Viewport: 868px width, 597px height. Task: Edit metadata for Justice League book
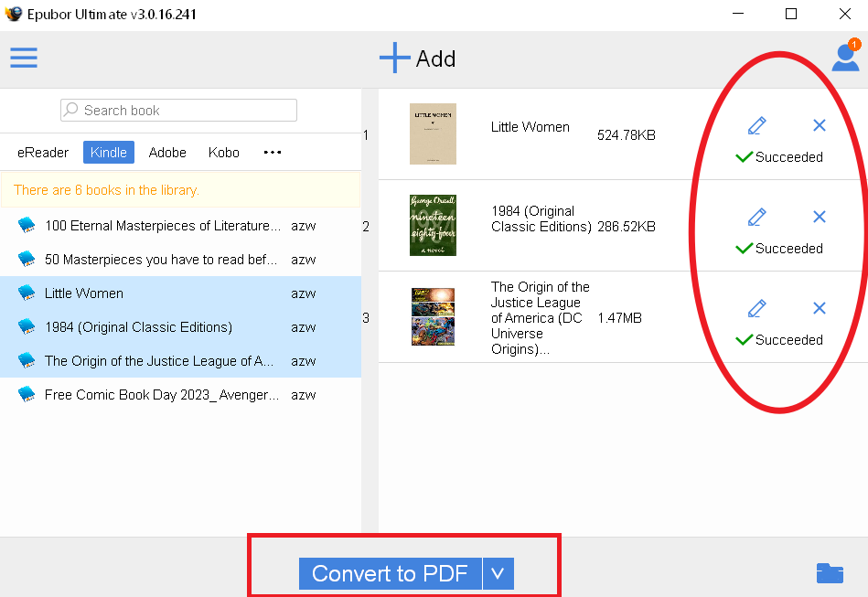756,308
